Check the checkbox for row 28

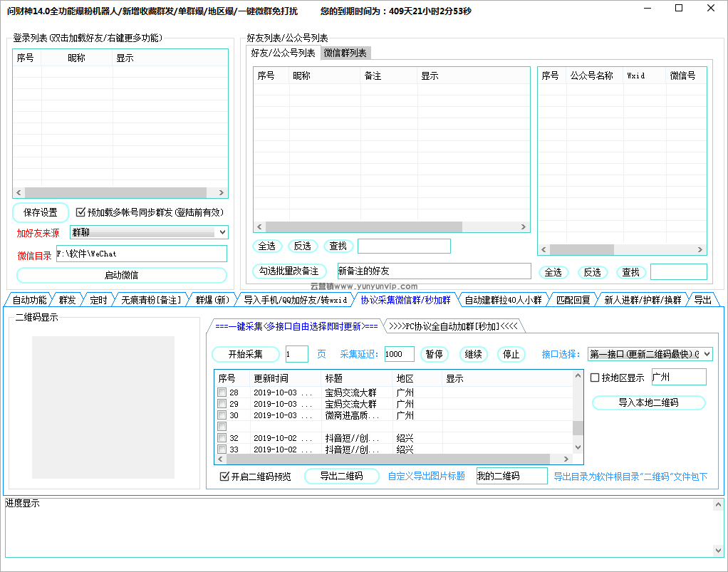pyautogui.click(x=222, y=392)
